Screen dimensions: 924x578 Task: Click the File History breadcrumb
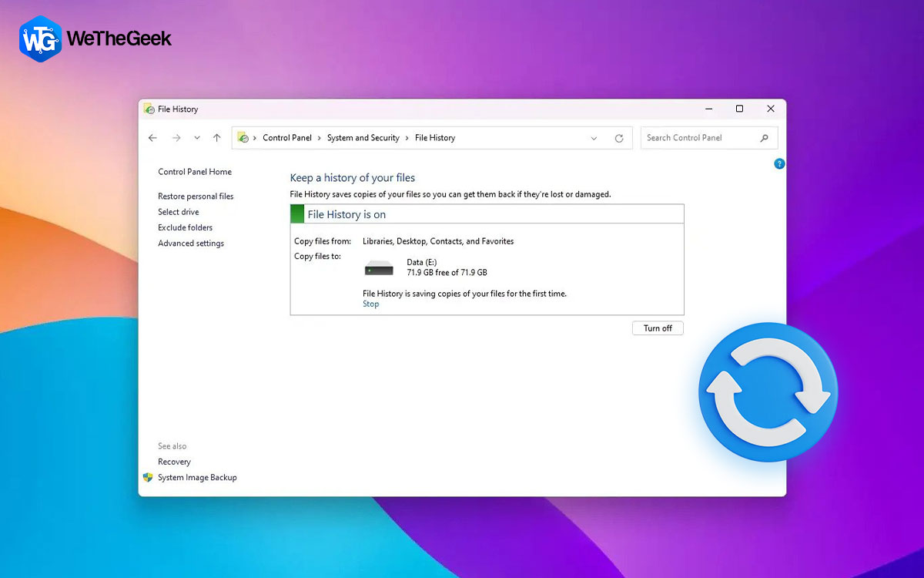point(435,138)
